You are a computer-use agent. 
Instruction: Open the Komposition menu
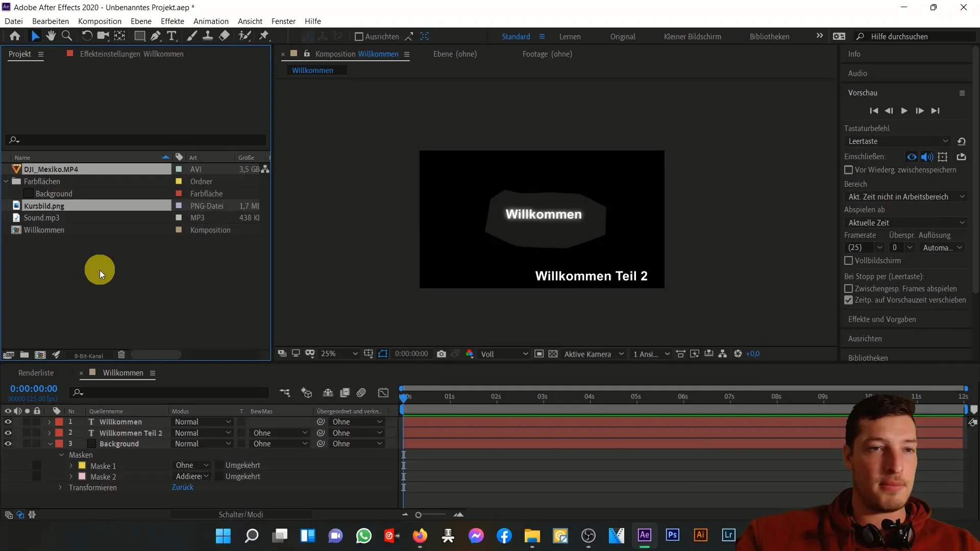[100, 21]
